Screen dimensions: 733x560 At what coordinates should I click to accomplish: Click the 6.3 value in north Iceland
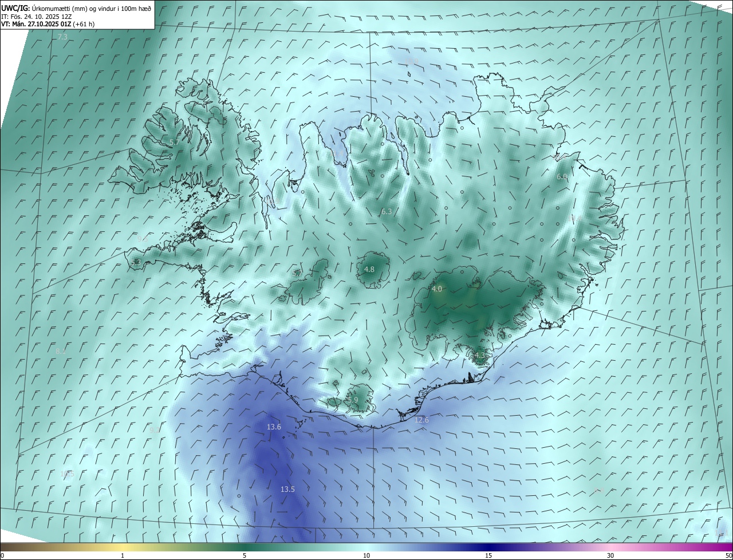pos(387,212)
